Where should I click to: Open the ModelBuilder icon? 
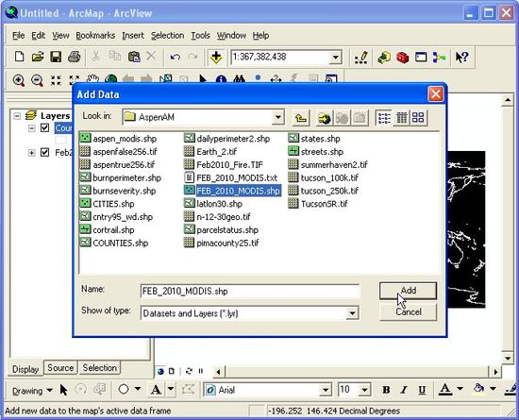[x=439, y=58]
